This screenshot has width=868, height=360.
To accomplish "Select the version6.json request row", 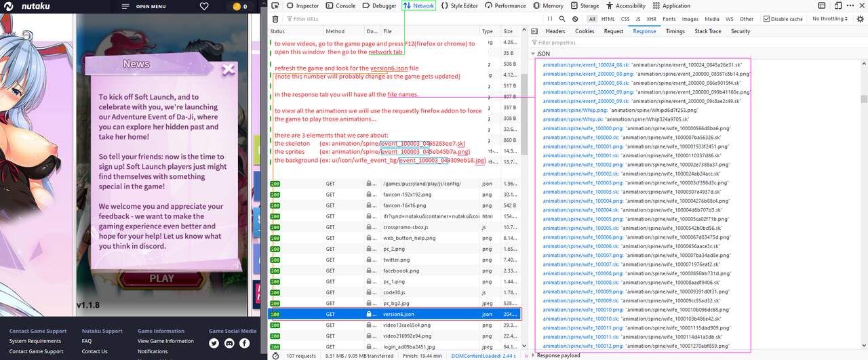I will click(x=394, y=315).
